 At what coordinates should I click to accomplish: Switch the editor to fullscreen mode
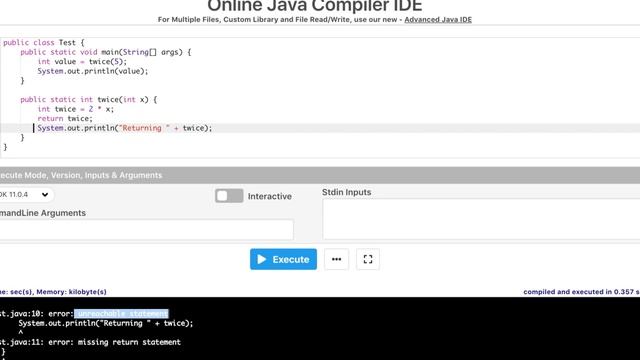[368, 259]
